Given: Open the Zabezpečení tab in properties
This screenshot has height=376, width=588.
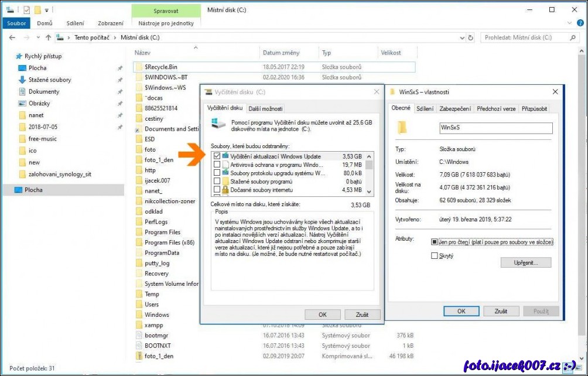Looking at the screenshot, I should click(454, 108).
